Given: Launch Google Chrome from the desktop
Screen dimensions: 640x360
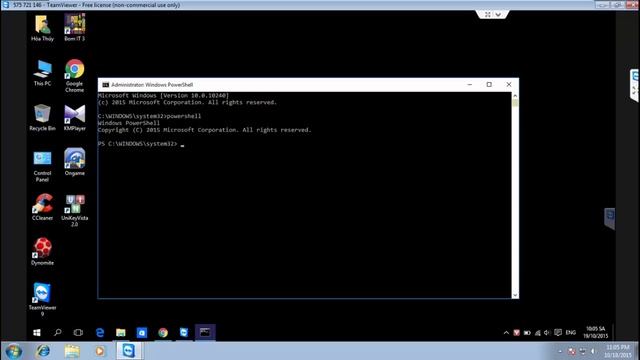Looking at the screenshot, I should pos(75,76).
